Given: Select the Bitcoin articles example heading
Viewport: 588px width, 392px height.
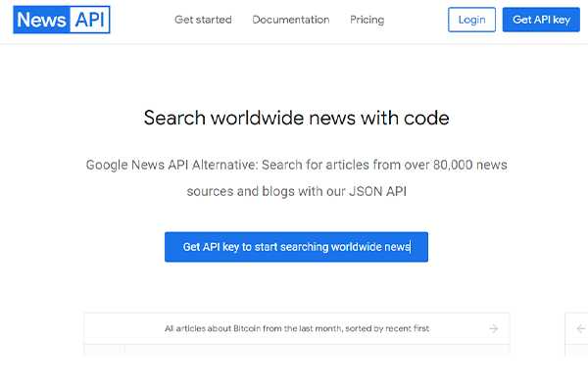Looking at the screenshot, I should (x=297, y=328).
